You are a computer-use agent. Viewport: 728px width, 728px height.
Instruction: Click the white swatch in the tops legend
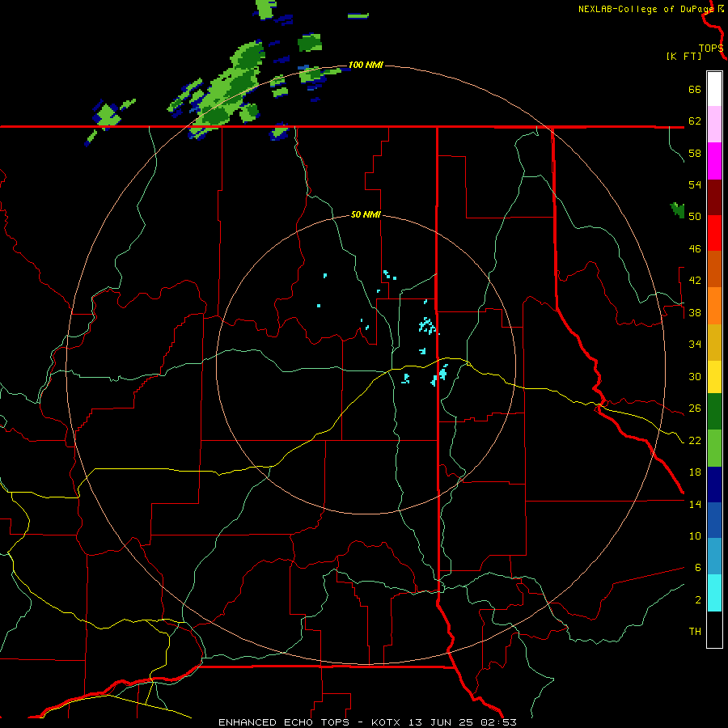(714, 89)
